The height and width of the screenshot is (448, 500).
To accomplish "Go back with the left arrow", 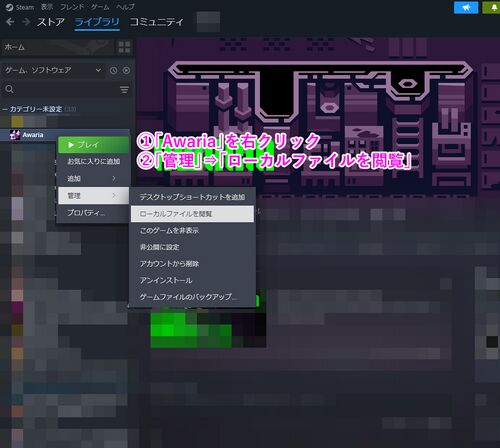I will [x=10, y=22].
